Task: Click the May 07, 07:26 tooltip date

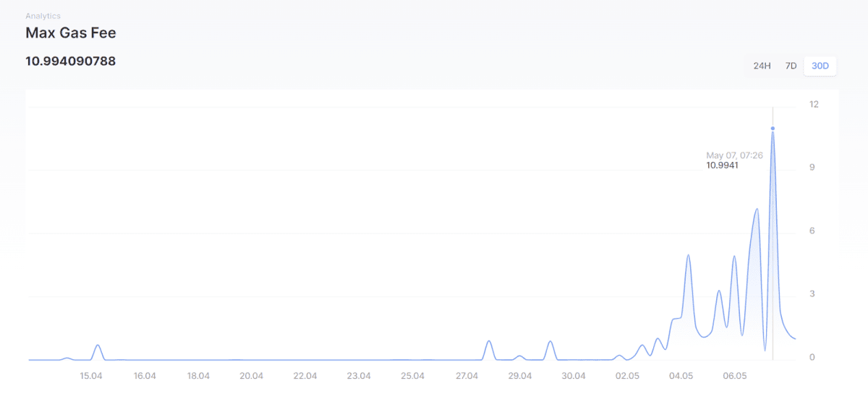Action: point(734,155)
